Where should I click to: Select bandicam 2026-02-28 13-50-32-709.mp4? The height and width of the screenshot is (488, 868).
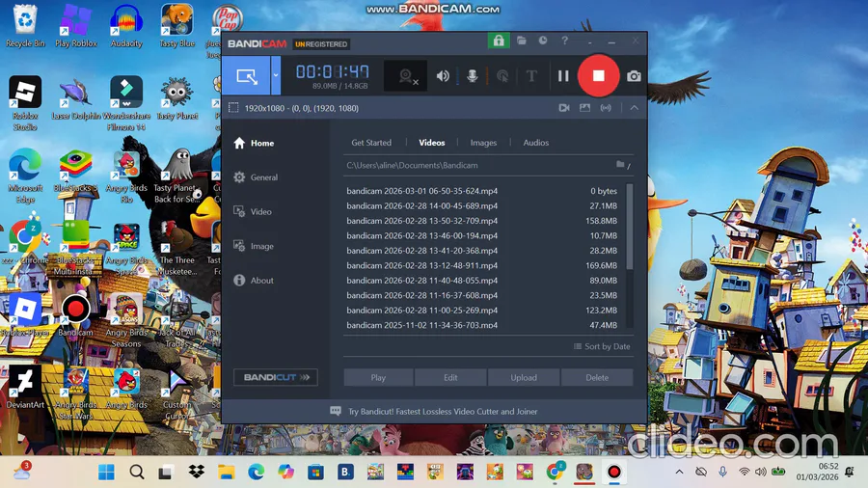tap(481, 220)
